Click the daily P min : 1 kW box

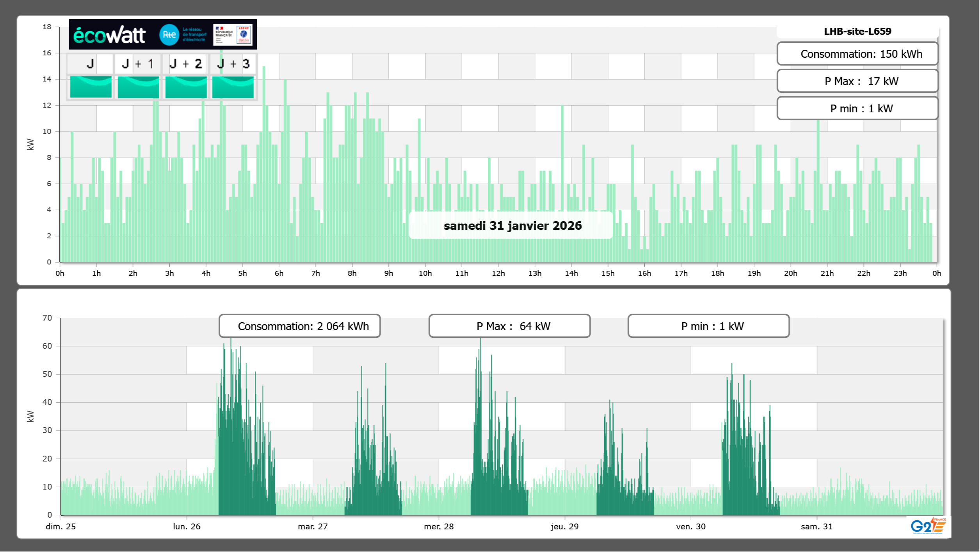pyautogui.click(x=857, y=108)
